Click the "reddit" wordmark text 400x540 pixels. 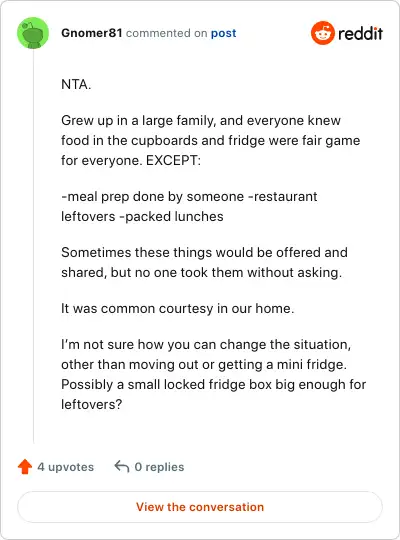(x=360, y=33)
